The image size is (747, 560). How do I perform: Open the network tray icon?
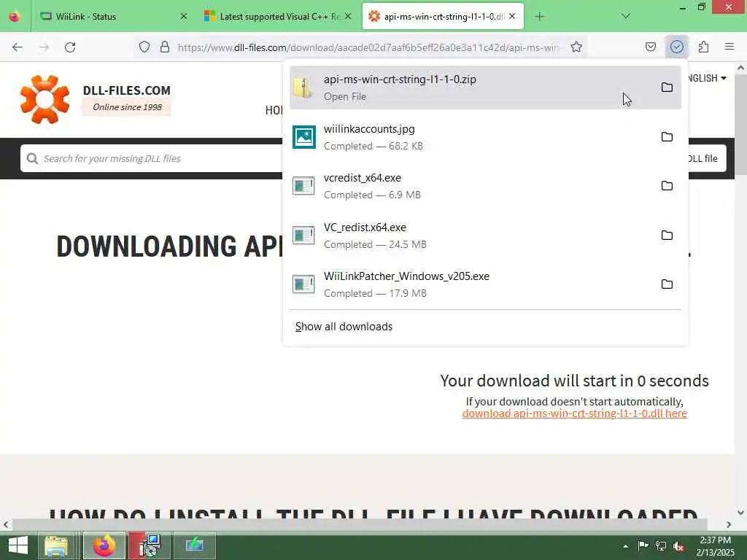click(661, 546)
